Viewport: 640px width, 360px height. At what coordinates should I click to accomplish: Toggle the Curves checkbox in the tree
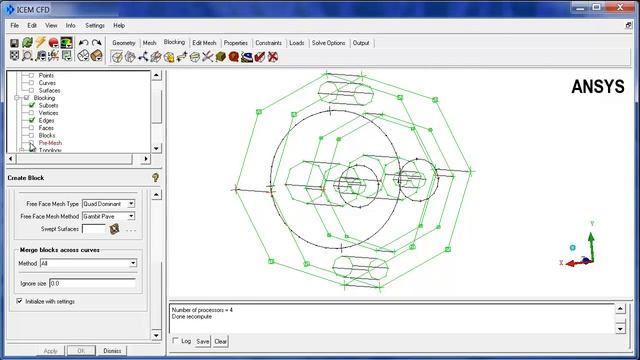31,83
